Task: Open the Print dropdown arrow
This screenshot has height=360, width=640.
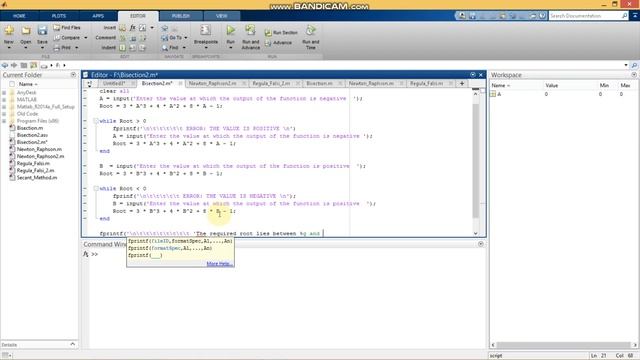Action: click(76, 48)
